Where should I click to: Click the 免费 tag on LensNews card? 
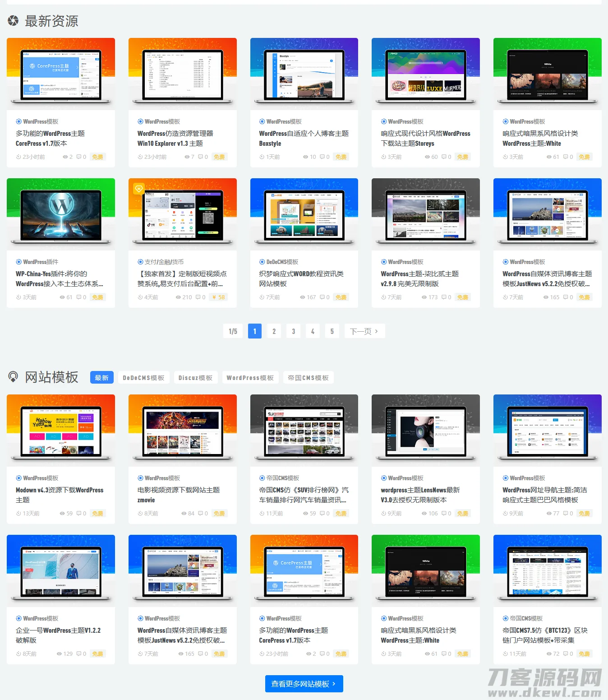tap(462, 514)
